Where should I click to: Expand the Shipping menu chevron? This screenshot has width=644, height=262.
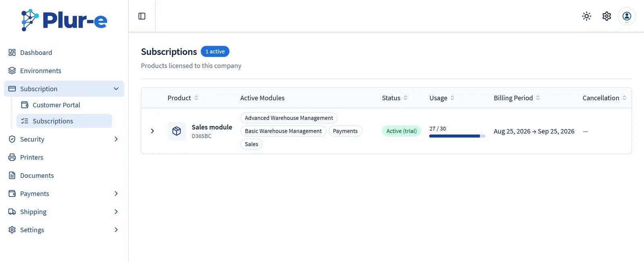click(116, 212)
